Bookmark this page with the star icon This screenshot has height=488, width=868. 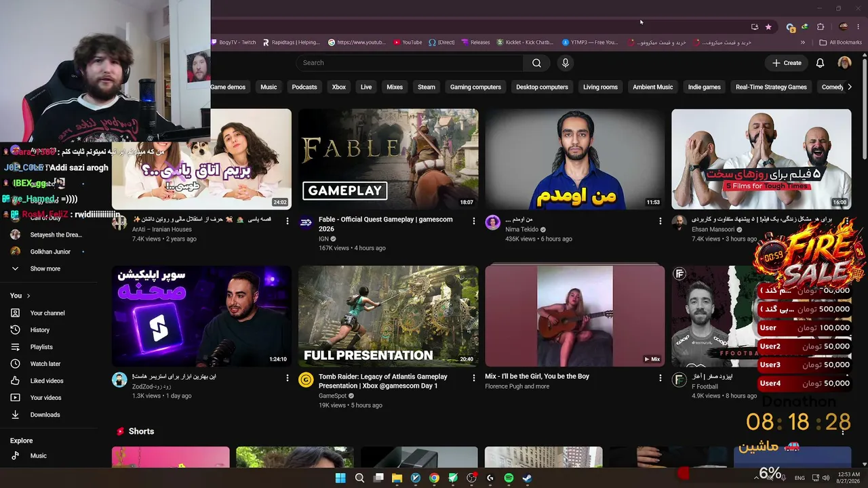pos(768,27)
